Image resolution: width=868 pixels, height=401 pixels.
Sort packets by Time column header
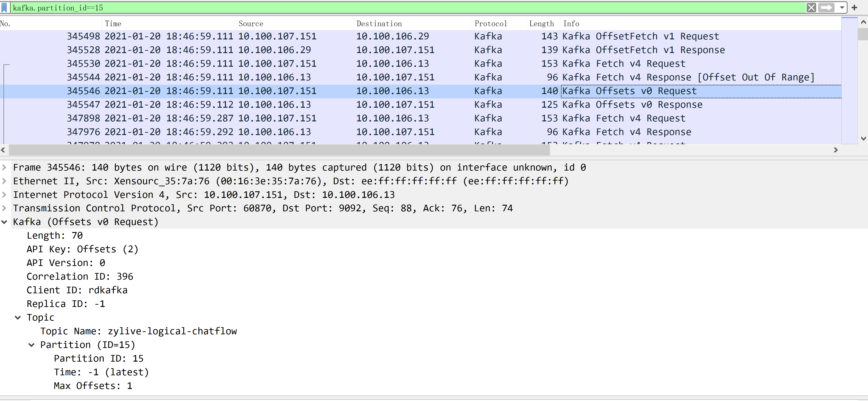[113, 24]
